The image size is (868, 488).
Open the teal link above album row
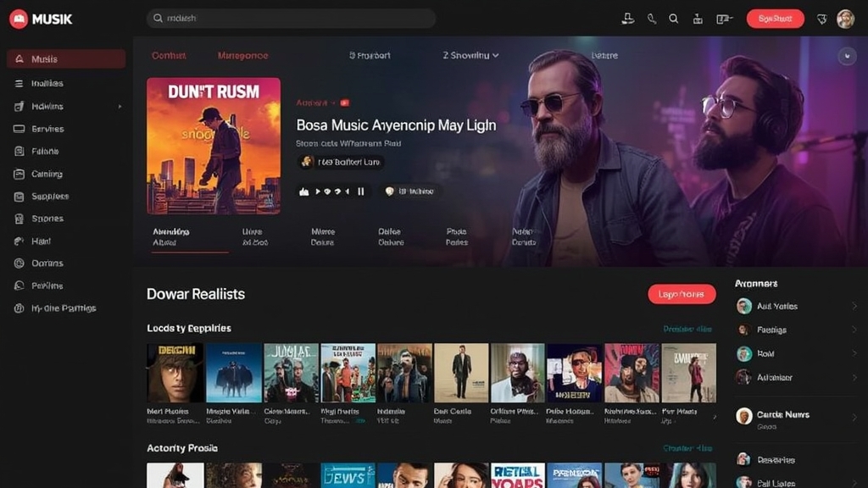pyautogui.click(x=687, y=329)
